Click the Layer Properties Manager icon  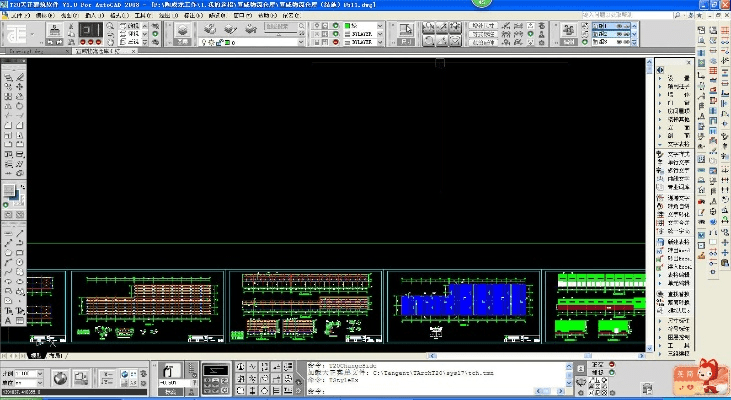tap(184, 30)
